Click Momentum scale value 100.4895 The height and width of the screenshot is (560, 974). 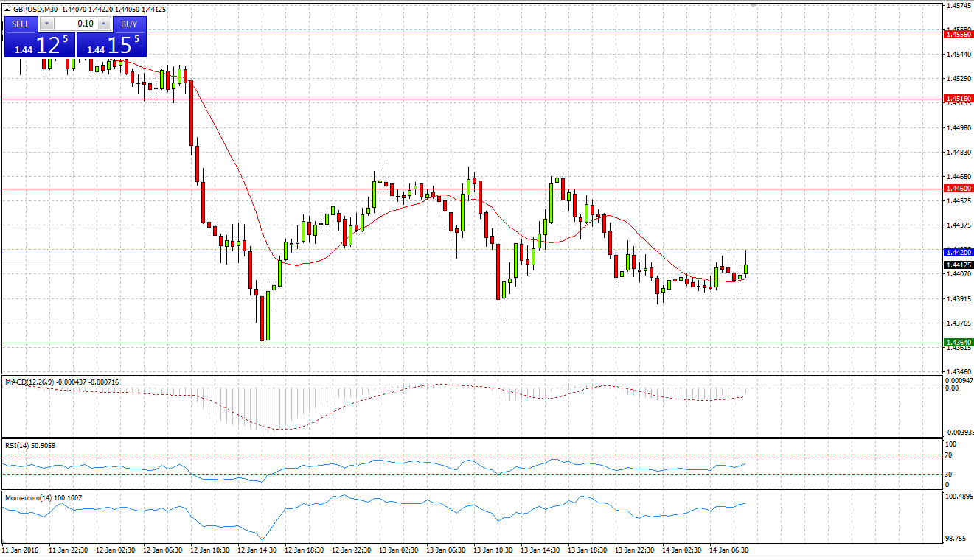(x=958, y=497)
